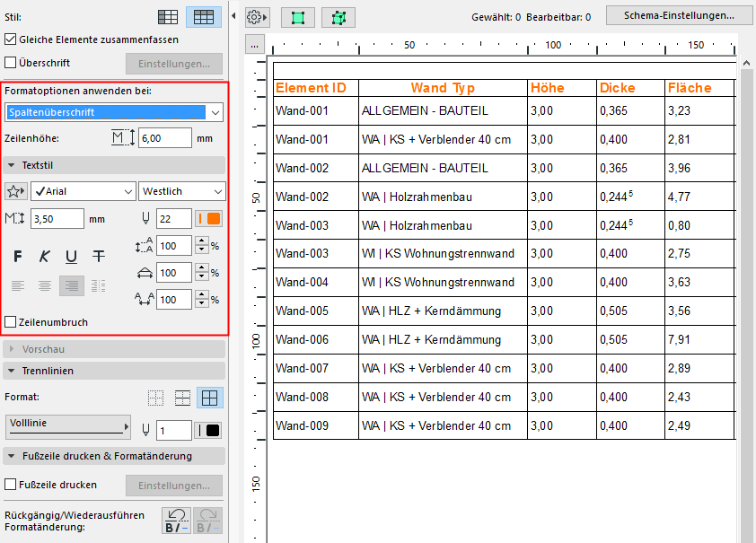
Task: Click the orange pen color swatch
Action: tap(214, 218)
